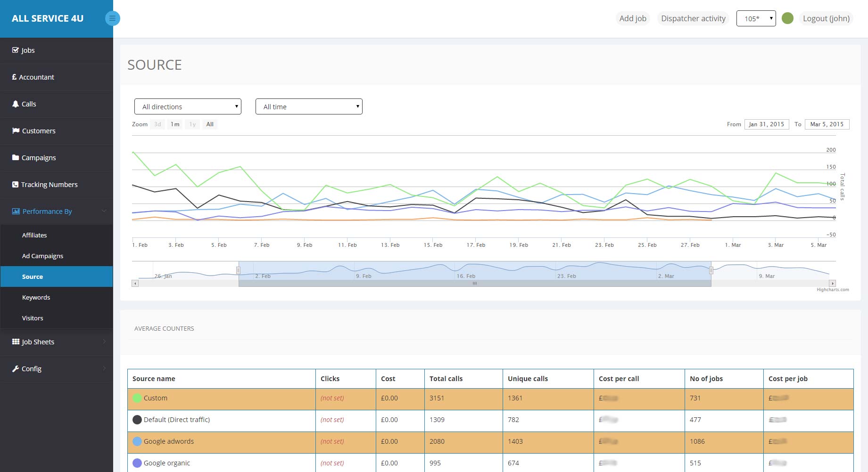Click the To date field Mar 5, 2015
Viewport: 868px width, 472px height.
tap(827, 124)
